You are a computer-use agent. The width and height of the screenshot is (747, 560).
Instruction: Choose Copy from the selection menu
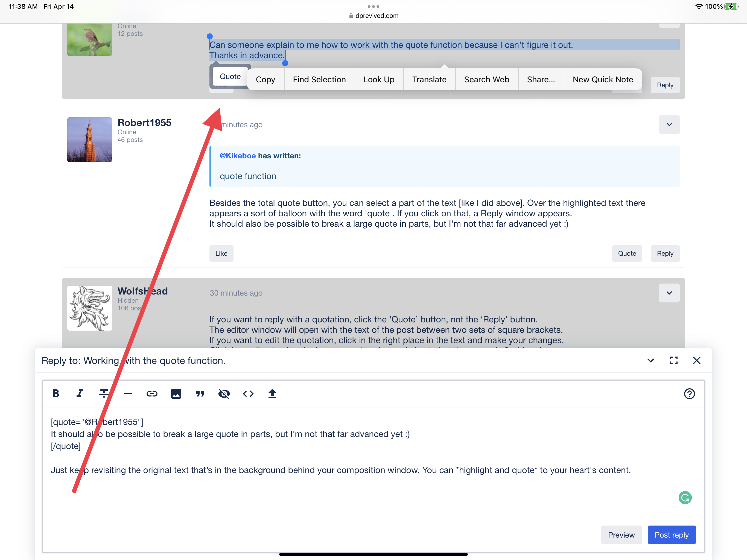[265, 80]
